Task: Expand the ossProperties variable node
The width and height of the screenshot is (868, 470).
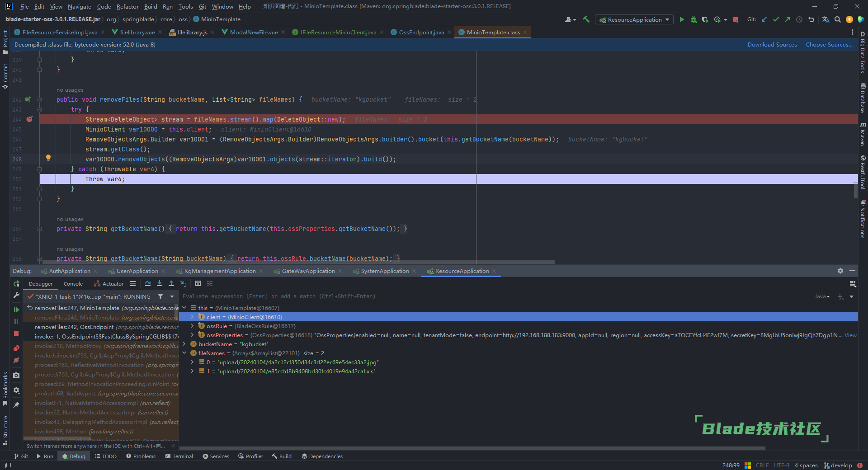Action: pyautogui.click(x=193, y=335)
